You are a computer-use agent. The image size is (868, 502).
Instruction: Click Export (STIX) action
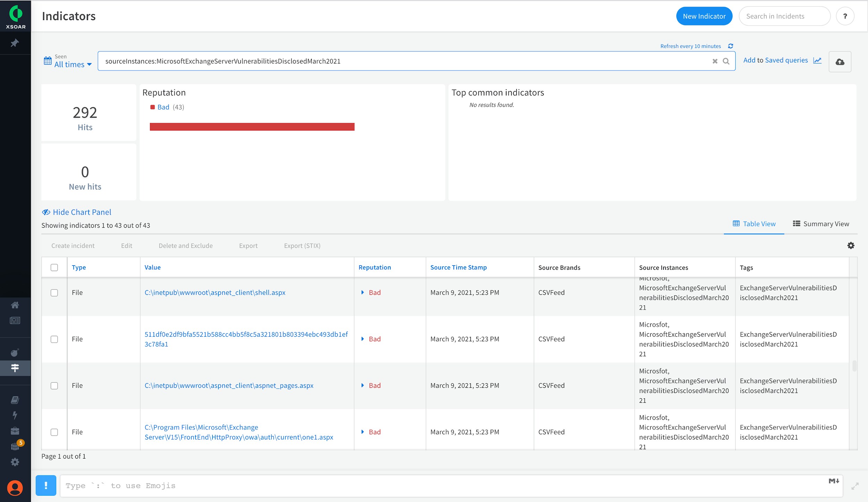[x=302, y=246]
